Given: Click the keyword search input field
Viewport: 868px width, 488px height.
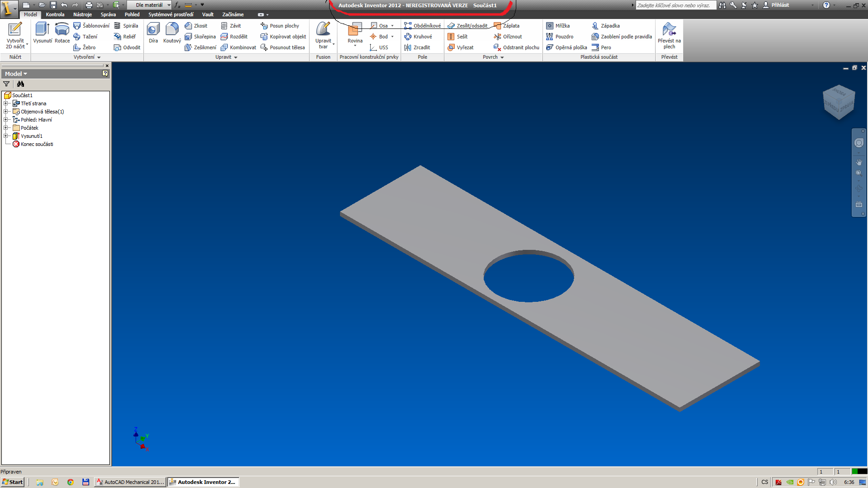Looking at the screenshot, I should (675, 5).
